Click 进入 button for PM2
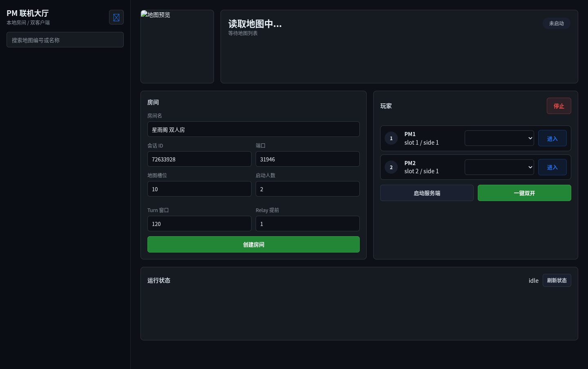Image resolution: width=588 pixels, height=369 pixels. point(552,167)
